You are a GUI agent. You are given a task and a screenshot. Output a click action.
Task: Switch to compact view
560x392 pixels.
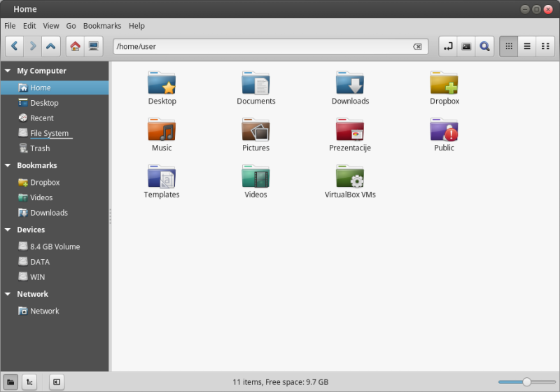(x=545, y=47)
